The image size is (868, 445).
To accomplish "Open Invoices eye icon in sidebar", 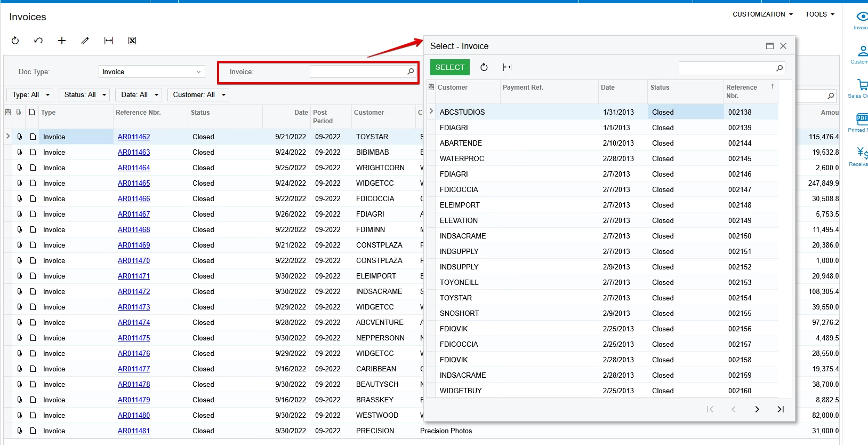I will tap(861, 20).
